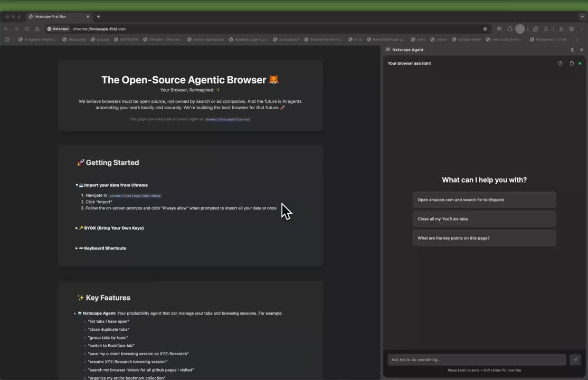Open the Downloads toolbar icon
Screen dimensions: 588x380
coord(561,29)
